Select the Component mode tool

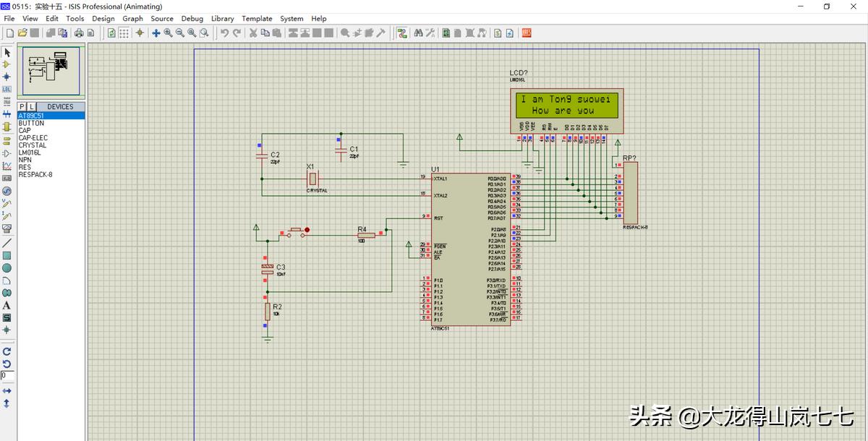point(7,64)
